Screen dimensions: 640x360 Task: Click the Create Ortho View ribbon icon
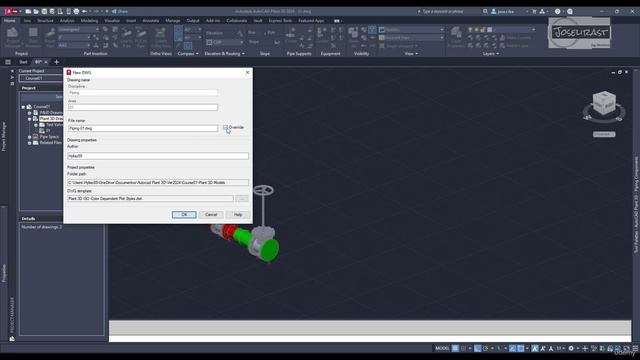pos(161,37)
